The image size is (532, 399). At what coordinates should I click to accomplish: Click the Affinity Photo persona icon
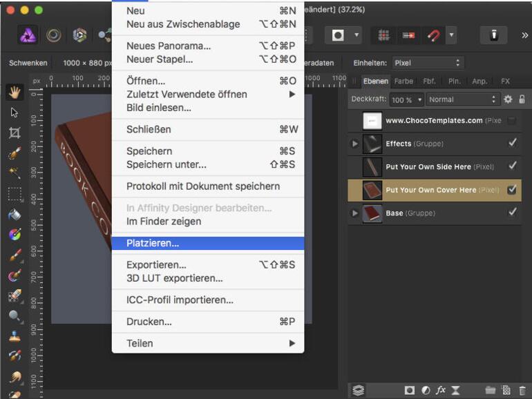[28, 35]
